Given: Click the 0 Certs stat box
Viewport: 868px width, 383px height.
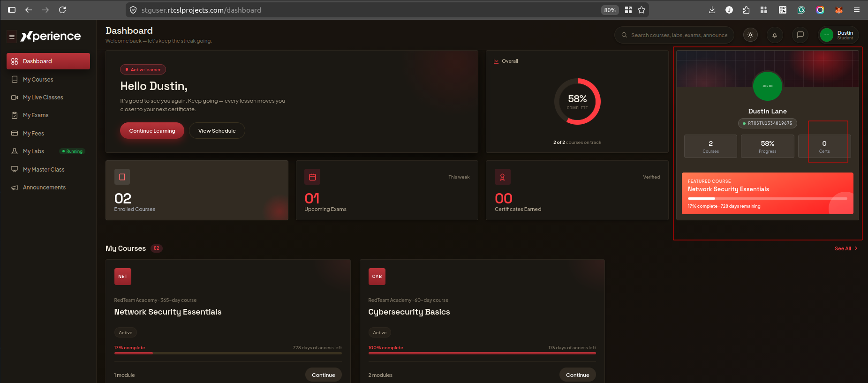Looking at the screenshot, I should 824,146.
